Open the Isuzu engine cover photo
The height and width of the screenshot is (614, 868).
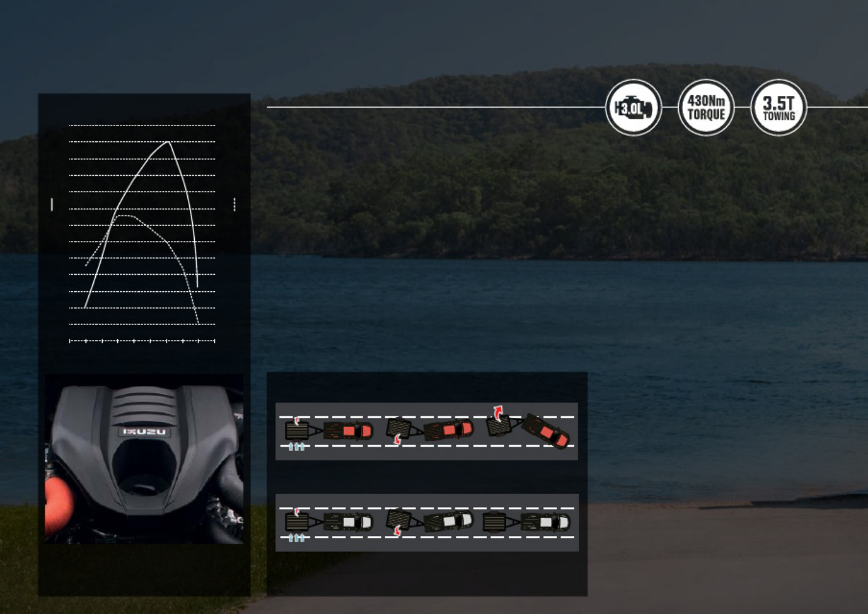(144, 459)
